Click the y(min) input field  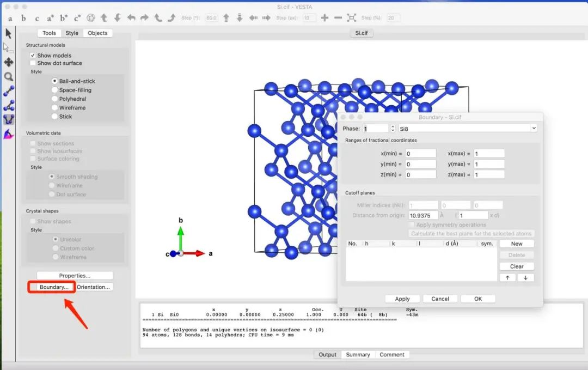[x=421, y=164]
